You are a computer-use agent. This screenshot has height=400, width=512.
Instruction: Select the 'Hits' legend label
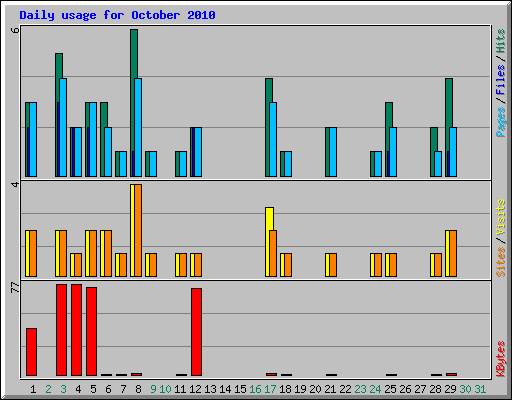(500, 41)
